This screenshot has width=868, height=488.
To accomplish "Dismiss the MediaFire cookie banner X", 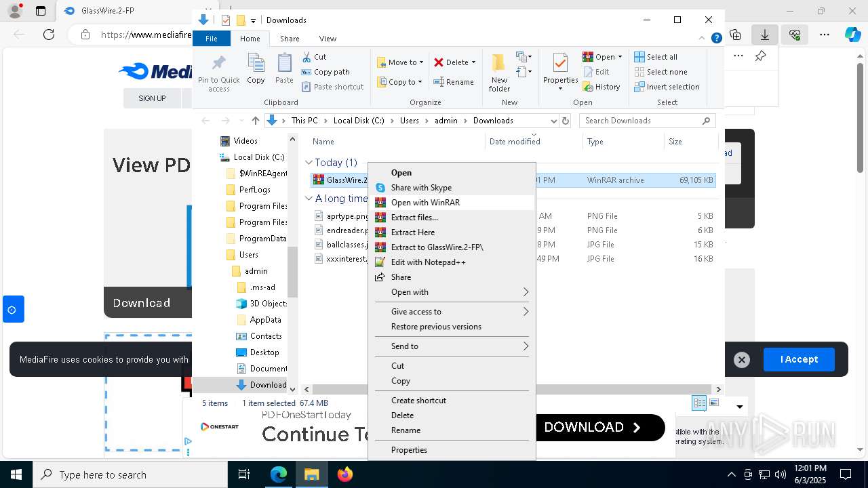I will coord(742,360).
